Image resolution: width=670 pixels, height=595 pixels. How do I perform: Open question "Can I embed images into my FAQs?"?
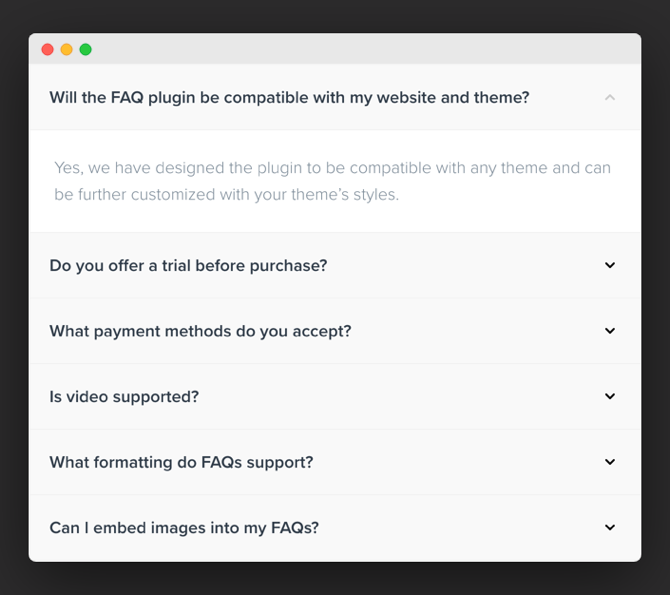(184, 528)
